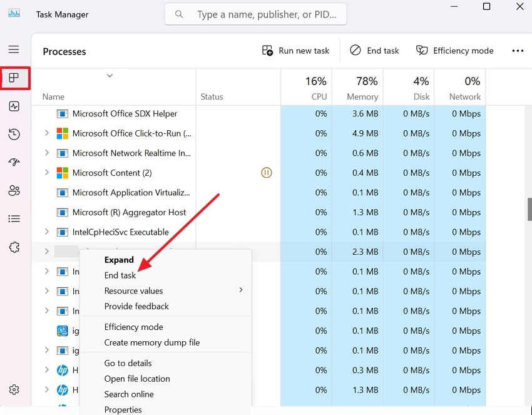The height and width of the screenshot is (415, 532).
Task: Open the Services sidebar icon
Action: pos(14,247)
